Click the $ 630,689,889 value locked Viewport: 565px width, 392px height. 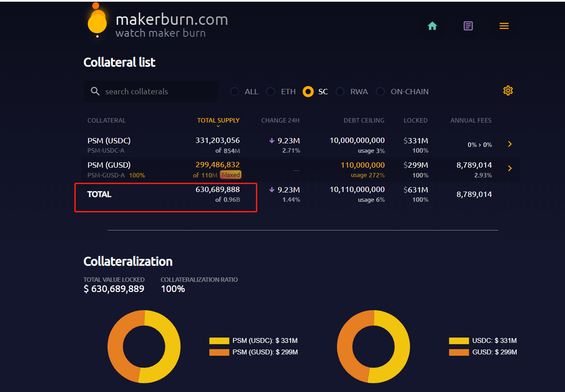coord(114,289)
